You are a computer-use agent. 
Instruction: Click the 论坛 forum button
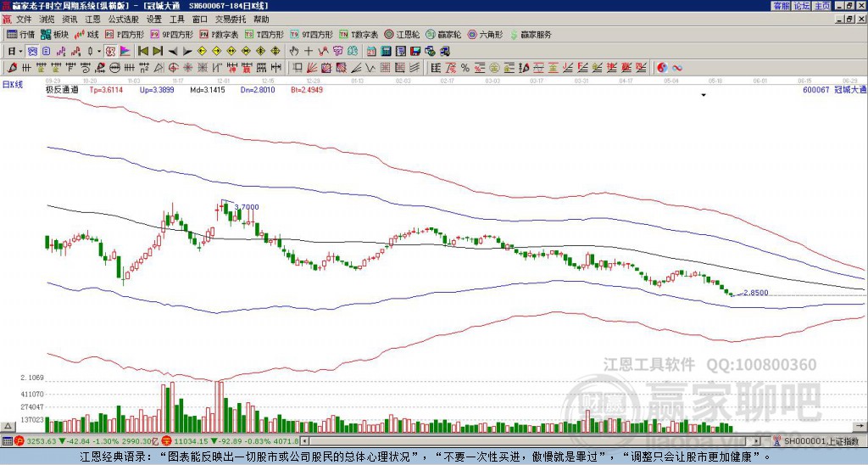802,6
